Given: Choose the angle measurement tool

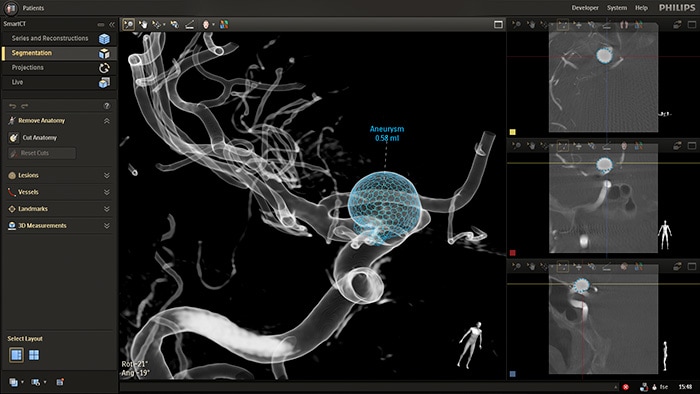Looking at the screenshot, I should click(x=190, y=25).
